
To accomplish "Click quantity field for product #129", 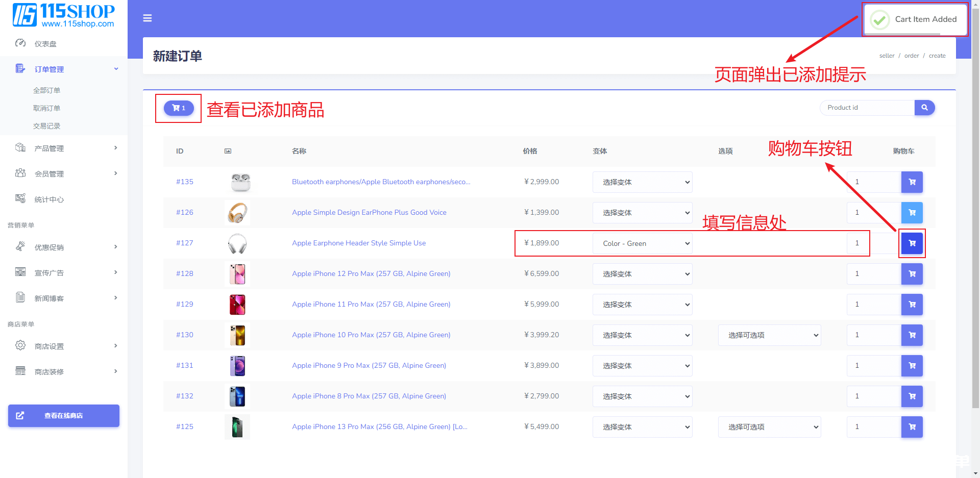I will point(874,305).
